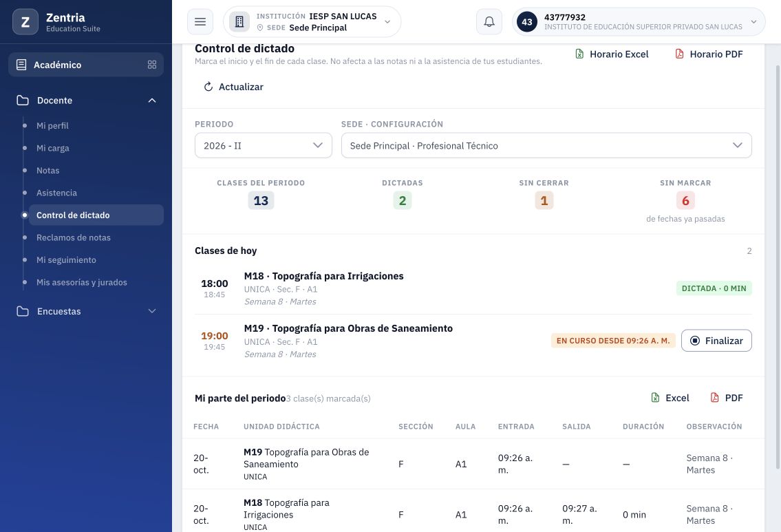This screenshot has height=532, width=781.
Task: Click the EN CURSO DESDE 09:26 A. M. badge
Action: point(613,341)
